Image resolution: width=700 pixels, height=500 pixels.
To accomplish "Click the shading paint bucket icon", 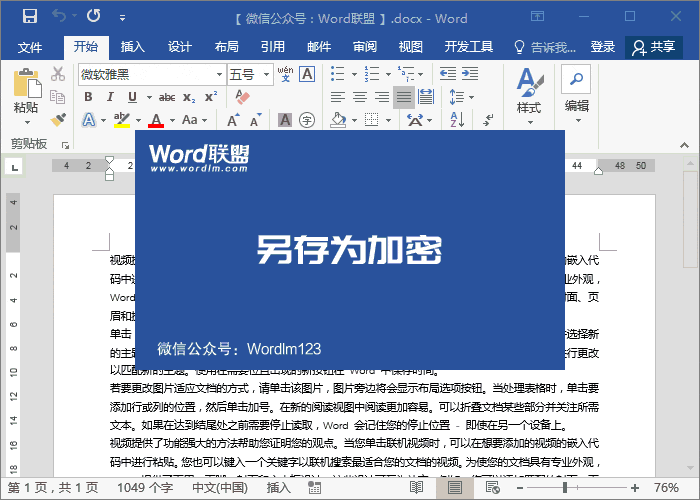I will [338, 120].
